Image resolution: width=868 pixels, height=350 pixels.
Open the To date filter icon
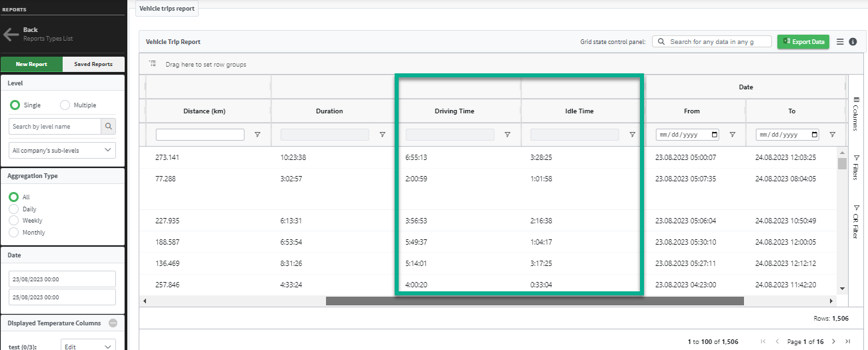point(832,135)
